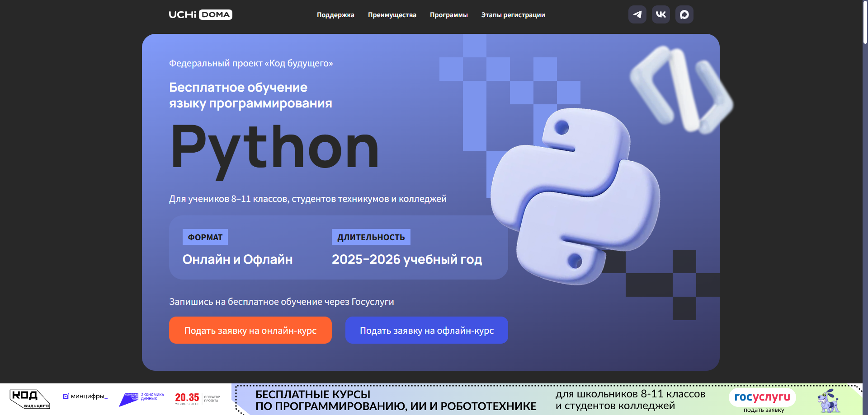
Task: Click the large Python logo illustration
Action: (x=575, y=196)
